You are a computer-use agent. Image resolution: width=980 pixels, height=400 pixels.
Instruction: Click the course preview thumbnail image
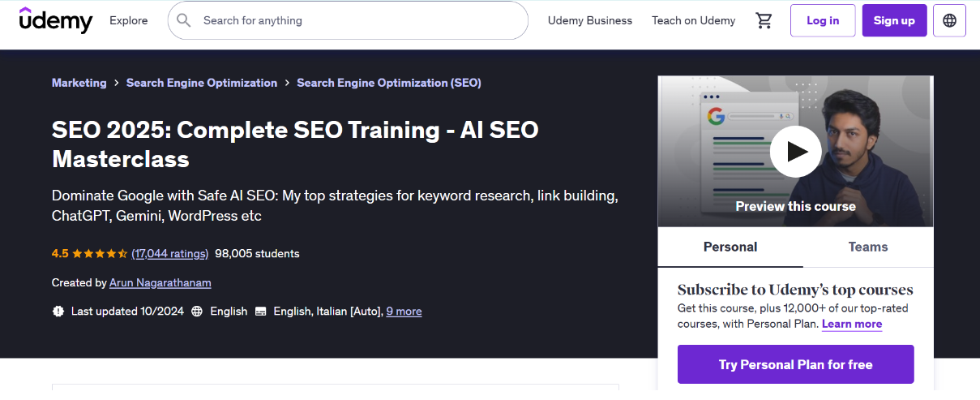[795, 152]
